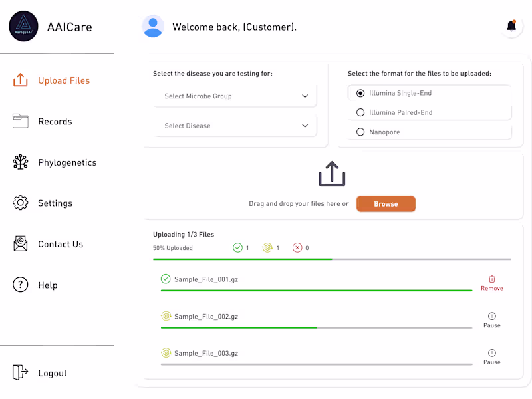The height and width of the screenshot is (399, 532).
Task: Click the user profile avatar
Action: point(153,27)
